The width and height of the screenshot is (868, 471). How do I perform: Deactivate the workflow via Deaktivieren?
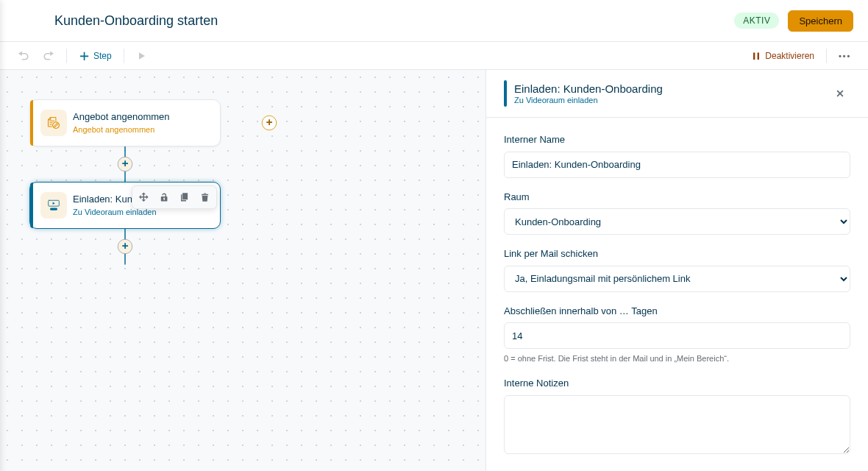783,56
